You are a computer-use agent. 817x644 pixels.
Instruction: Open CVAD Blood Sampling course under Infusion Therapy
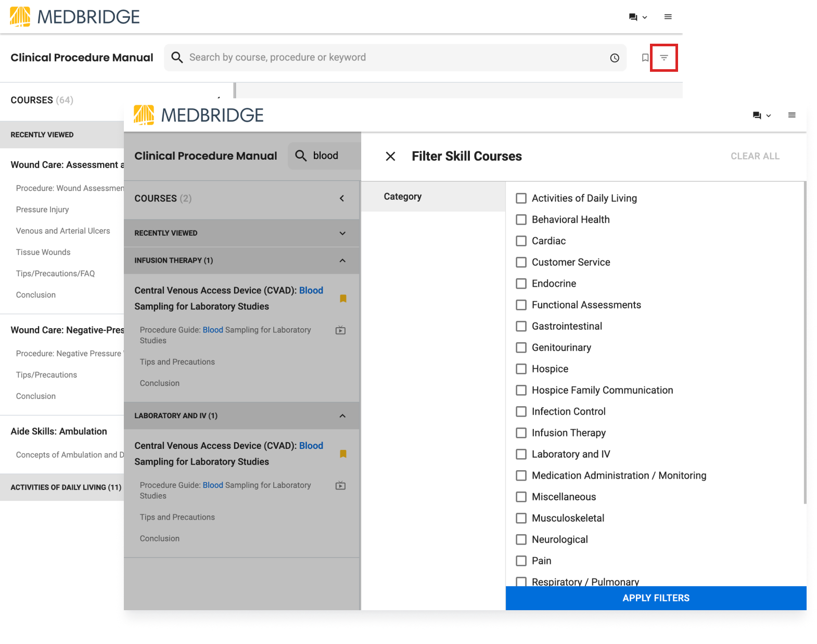[x=229, y=299]
